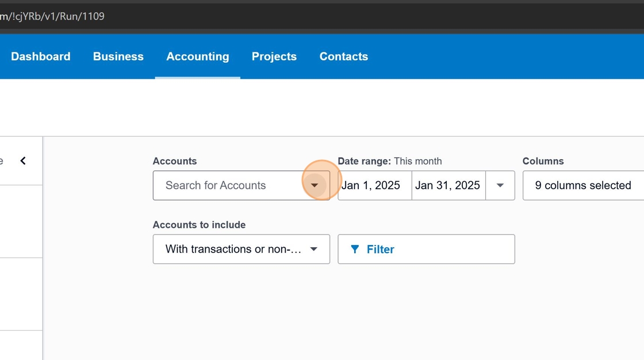Edit the end date Jan 31, 2025

[448, 185]
